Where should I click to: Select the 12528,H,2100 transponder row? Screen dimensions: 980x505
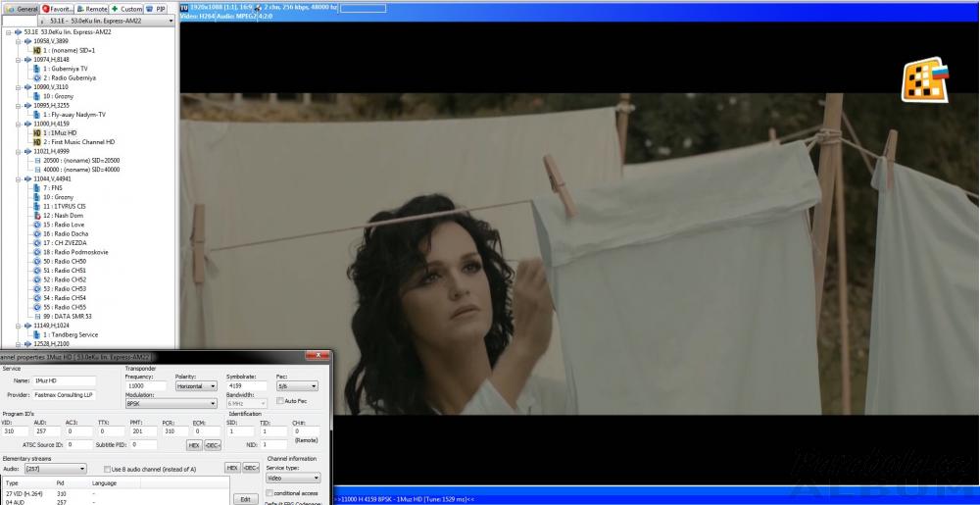pyautogui.click(x=51, y=344)
